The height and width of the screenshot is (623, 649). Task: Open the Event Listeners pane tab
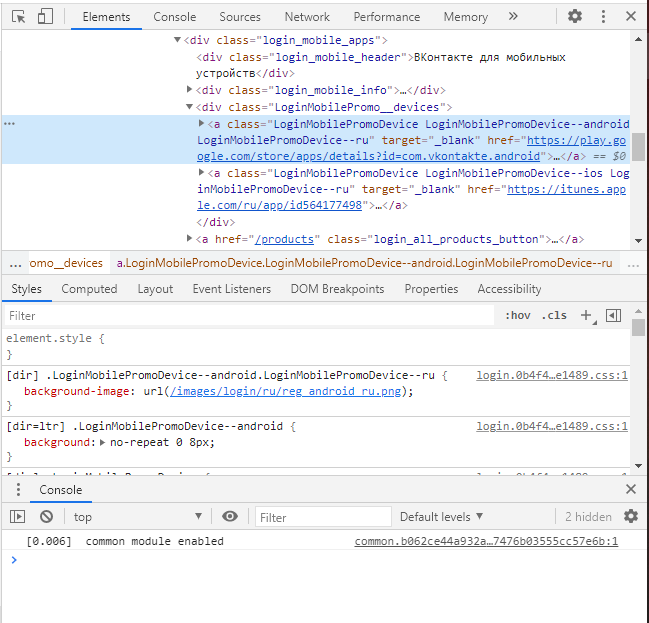pyautogui.click(x=232, y=289)
